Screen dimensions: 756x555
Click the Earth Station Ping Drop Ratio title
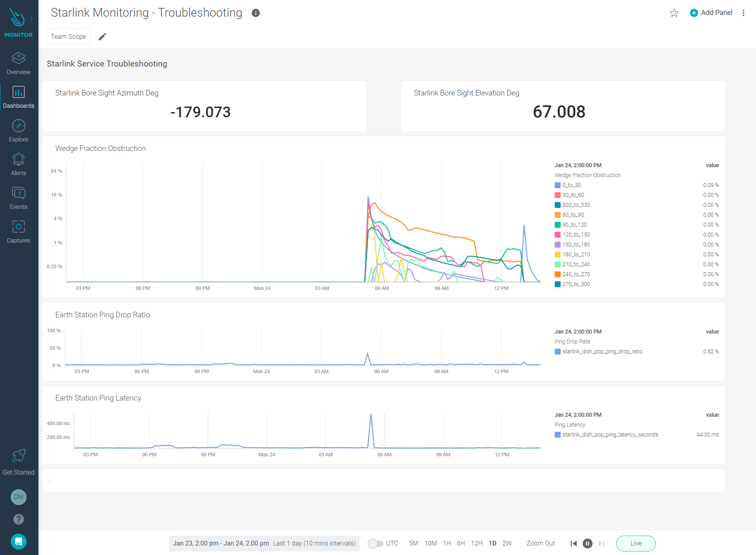(103, 315)
